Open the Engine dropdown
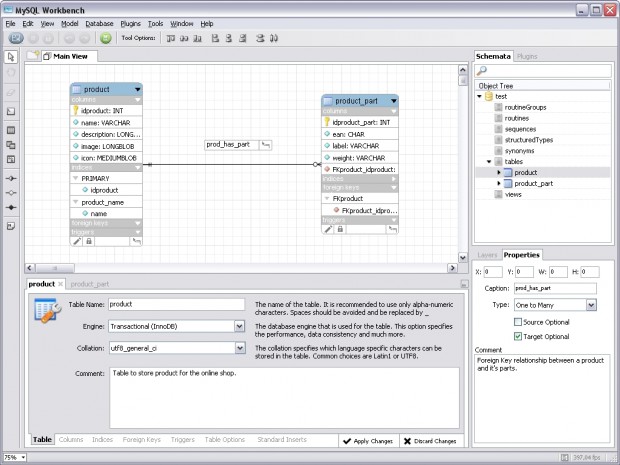Screen dimensions: 620x465 click(x=240, y=326)
